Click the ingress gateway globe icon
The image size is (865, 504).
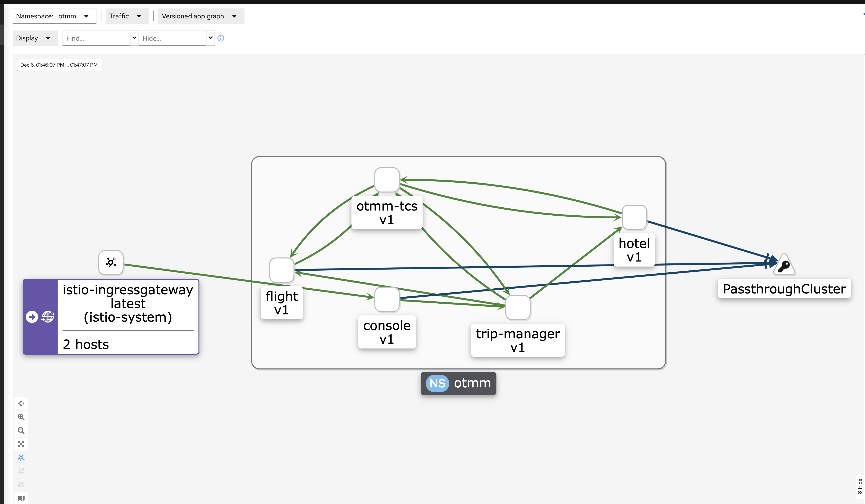coord(48,316)
